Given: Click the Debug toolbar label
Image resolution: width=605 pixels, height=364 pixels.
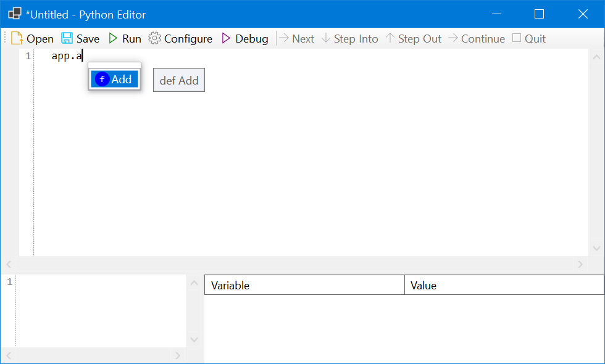Looking at the screenshot, I should 252,39.
